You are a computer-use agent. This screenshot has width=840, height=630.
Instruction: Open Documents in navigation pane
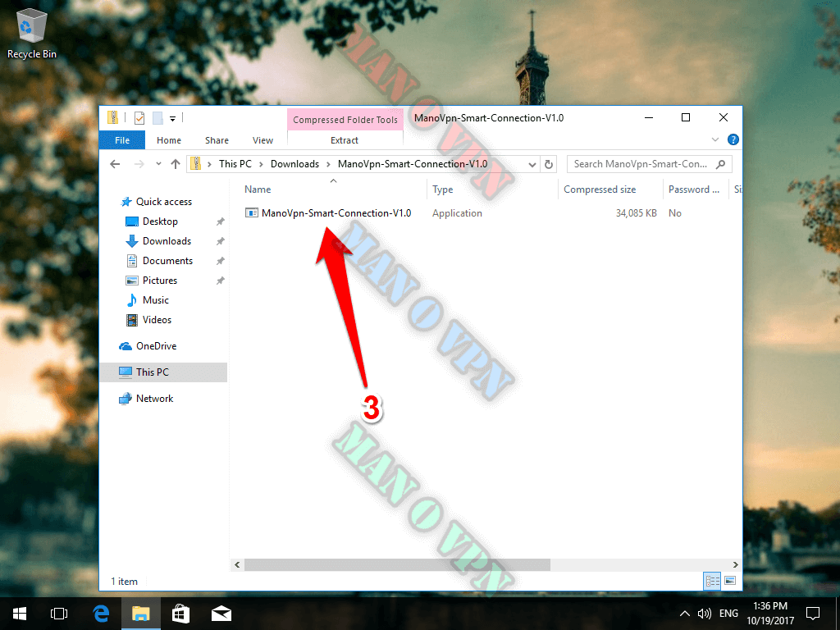(x=167, y=261)
